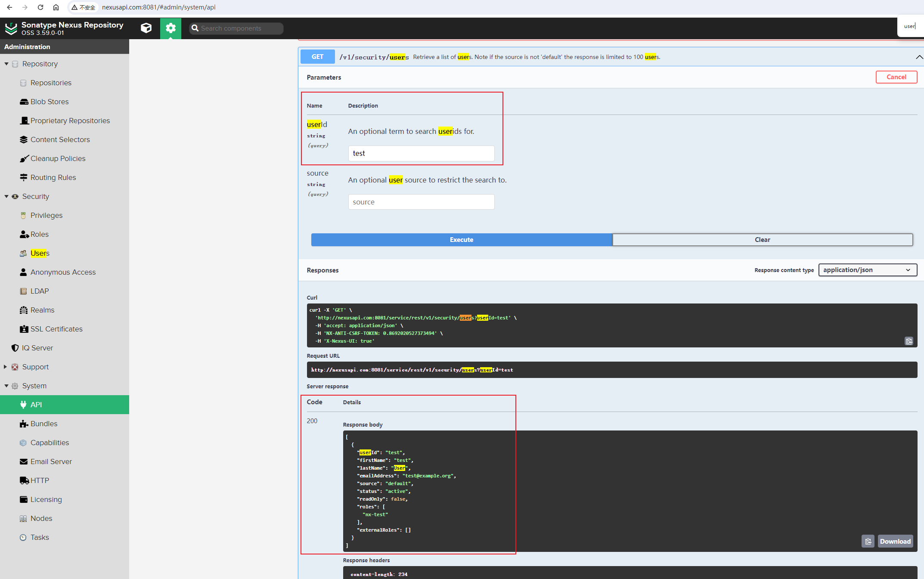Download the response body
Viewport: 924px width, 579px height.
tap(895, 541)
